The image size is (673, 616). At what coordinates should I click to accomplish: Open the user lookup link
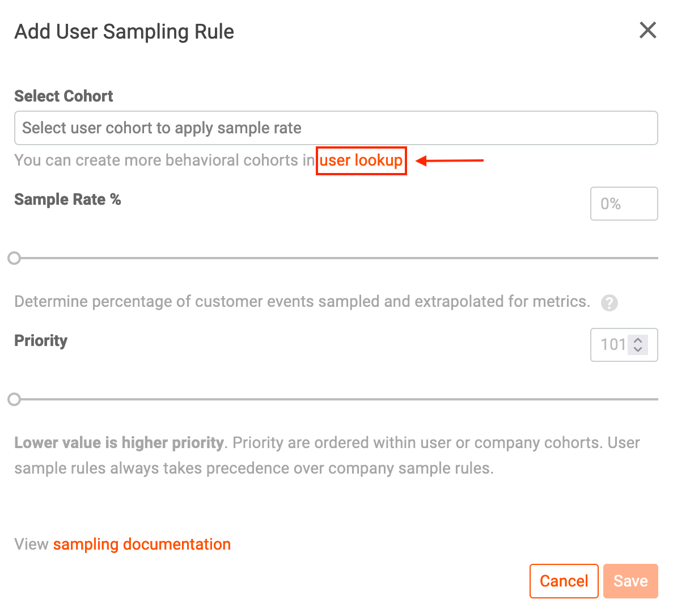coord(361,161)
